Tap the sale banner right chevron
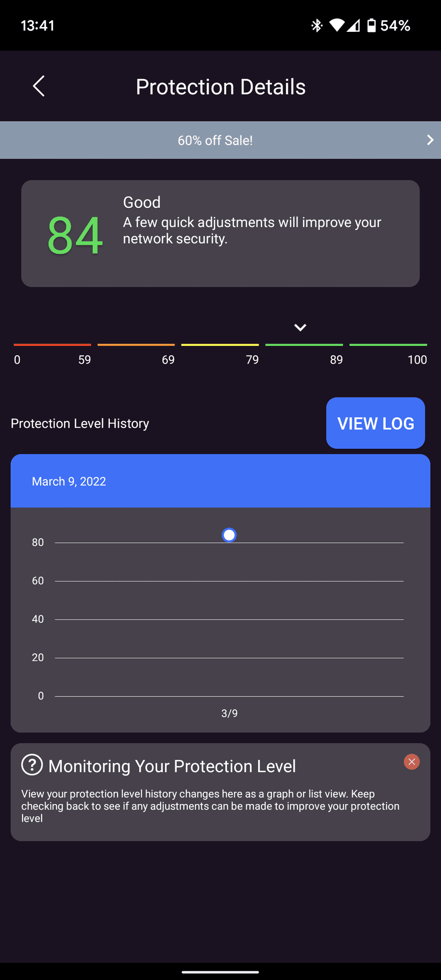 click(x=430, y=140)
